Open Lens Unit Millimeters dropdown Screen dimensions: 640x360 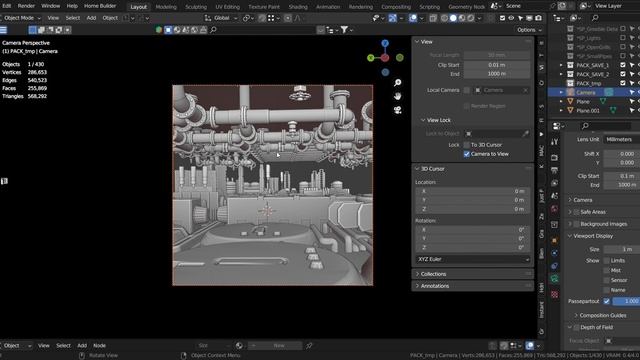[x=622, y=139]
